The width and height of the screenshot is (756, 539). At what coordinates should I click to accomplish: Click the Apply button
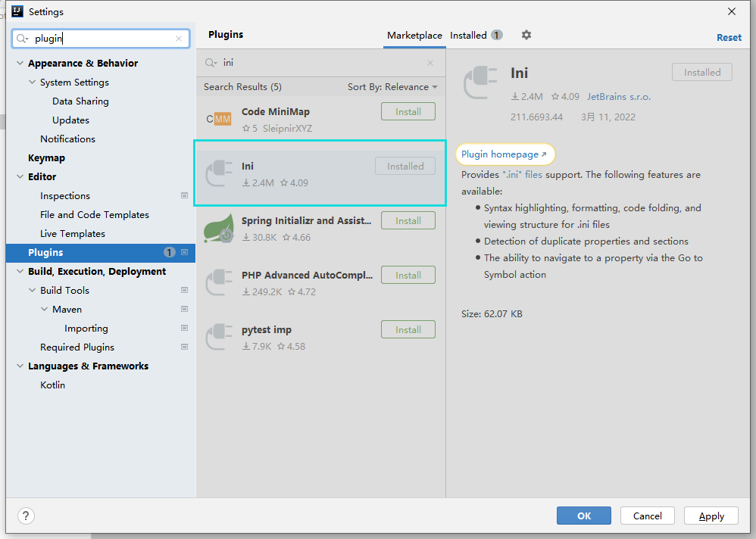[711, 516]
